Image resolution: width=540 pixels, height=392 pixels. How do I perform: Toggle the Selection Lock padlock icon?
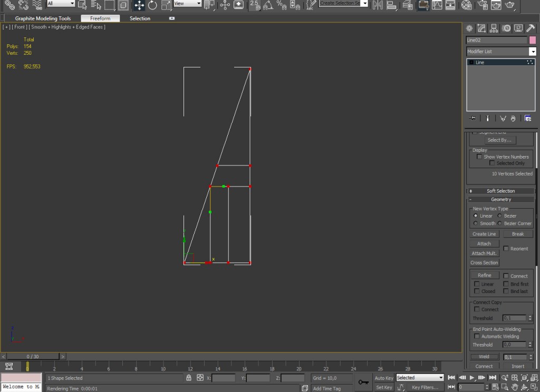click(189, 378)
